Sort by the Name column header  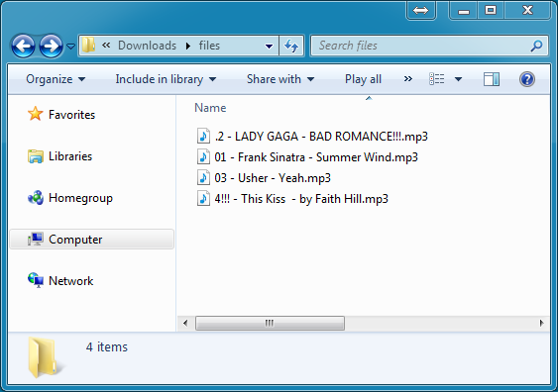coord(210,108)
